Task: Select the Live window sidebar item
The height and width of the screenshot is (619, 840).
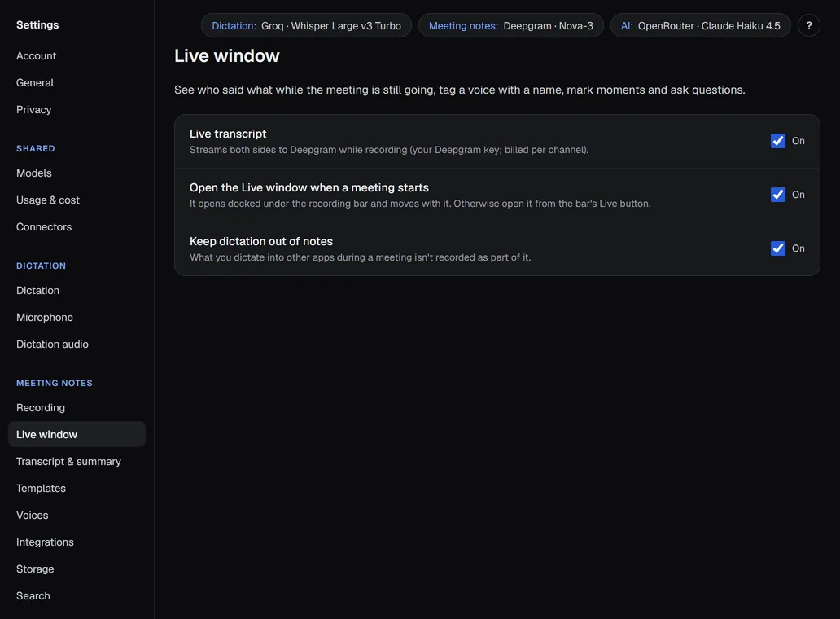Action: [77, 435]
